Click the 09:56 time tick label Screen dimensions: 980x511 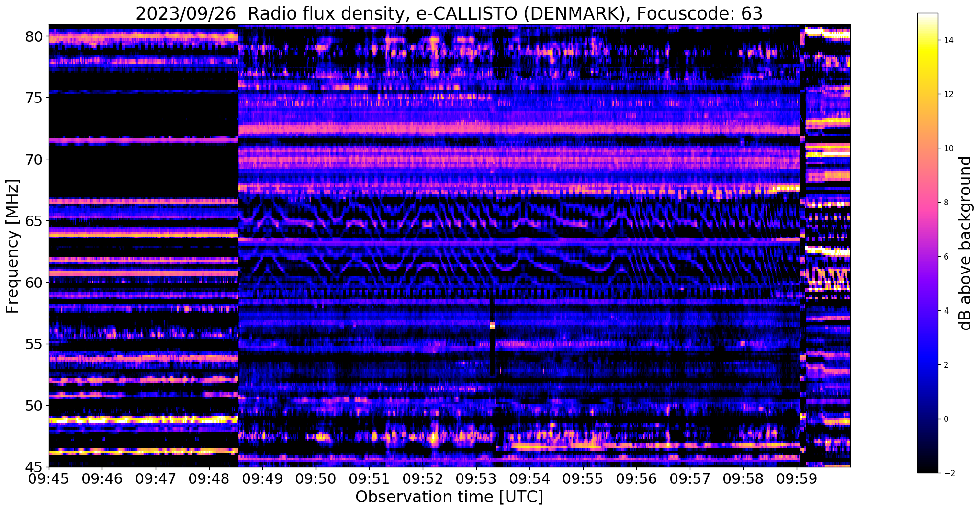click(x=636, y=478)
